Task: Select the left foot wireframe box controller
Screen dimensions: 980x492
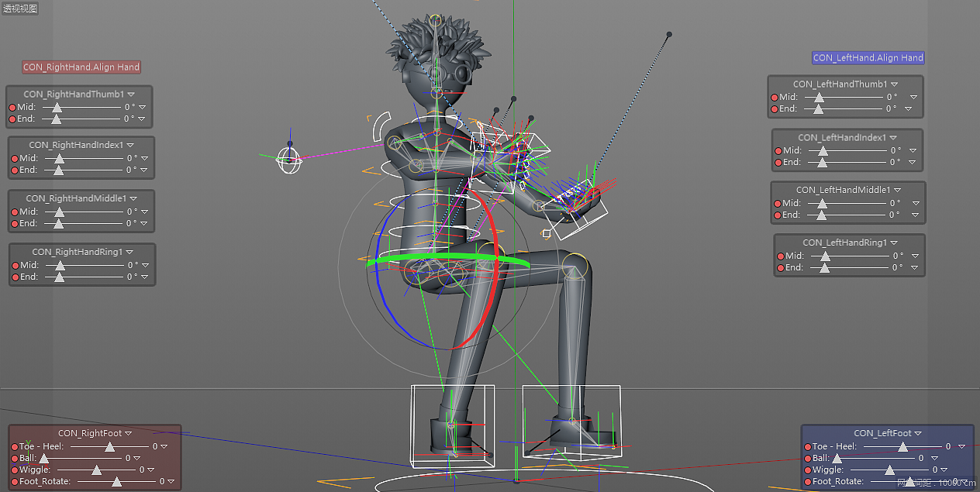Action: pos(572,421)
